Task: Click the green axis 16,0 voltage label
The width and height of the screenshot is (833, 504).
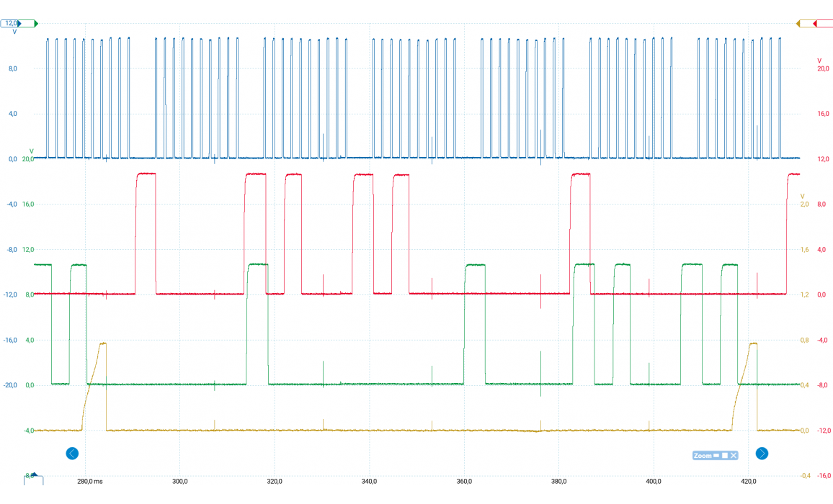Action: coord(30,204)
